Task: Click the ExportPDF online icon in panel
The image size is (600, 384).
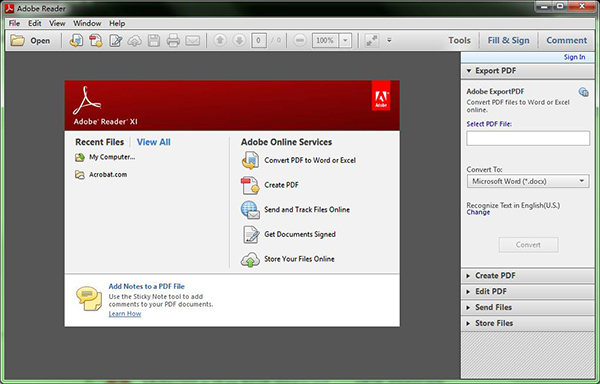Action: coord(584,92)
